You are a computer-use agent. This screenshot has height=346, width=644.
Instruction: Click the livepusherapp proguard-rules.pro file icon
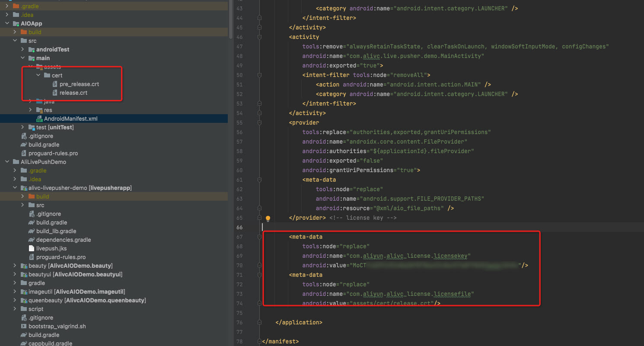point(32,257)
